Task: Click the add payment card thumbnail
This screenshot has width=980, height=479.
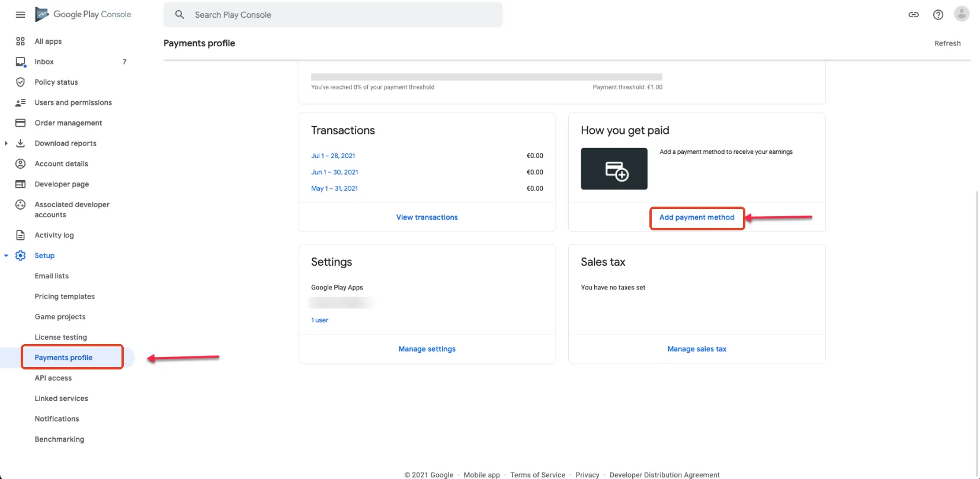Action: (x=614, y=169)
